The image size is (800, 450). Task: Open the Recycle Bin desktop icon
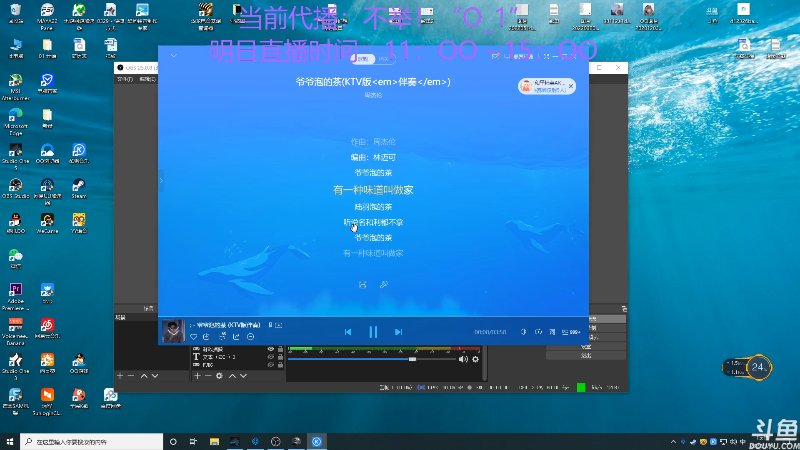(x=16, y=13)
